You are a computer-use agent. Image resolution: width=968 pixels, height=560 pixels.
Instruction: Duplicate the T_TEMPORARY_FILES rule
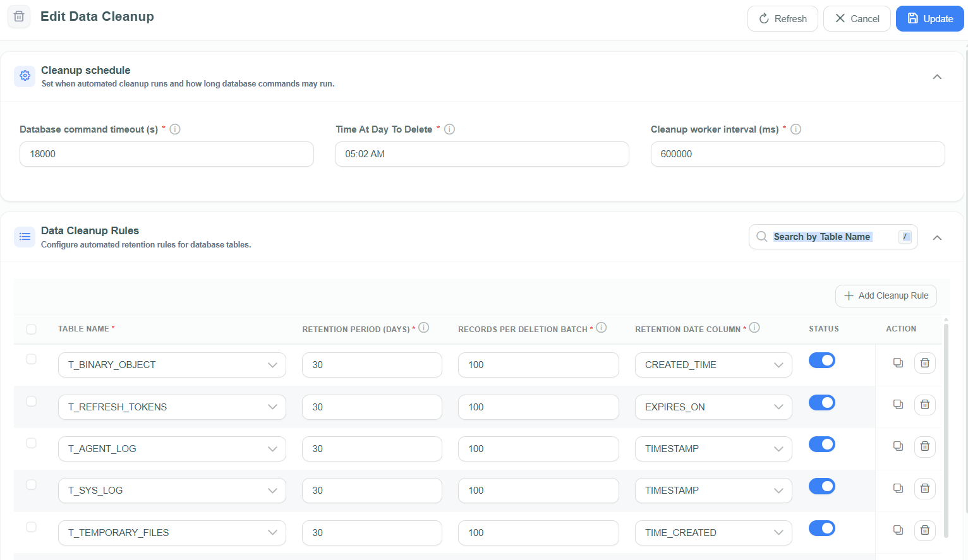tap(898, 530)
